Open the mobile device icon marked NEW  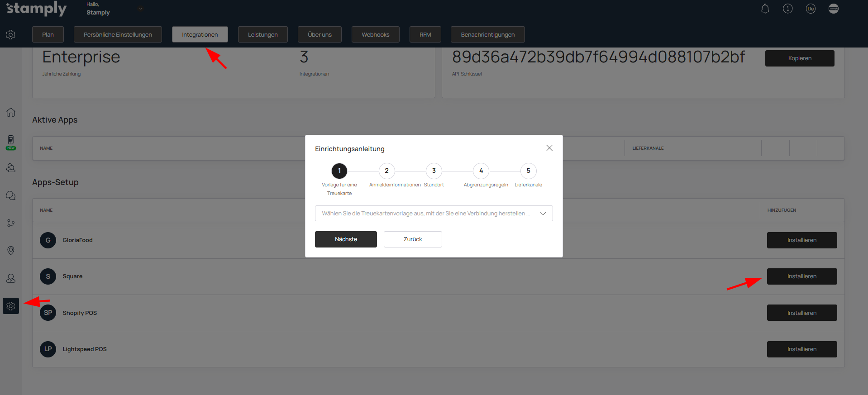pyautogui.click(x=11, y=141)
